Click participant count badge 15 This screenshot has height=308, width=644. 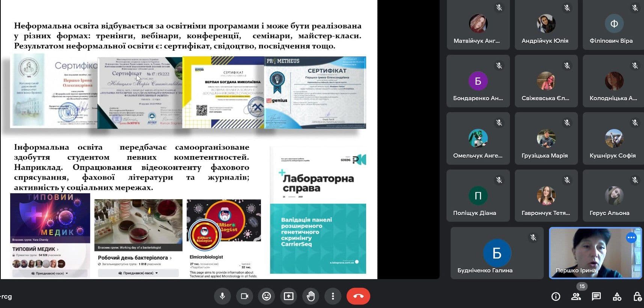click(x=582, y=286)
